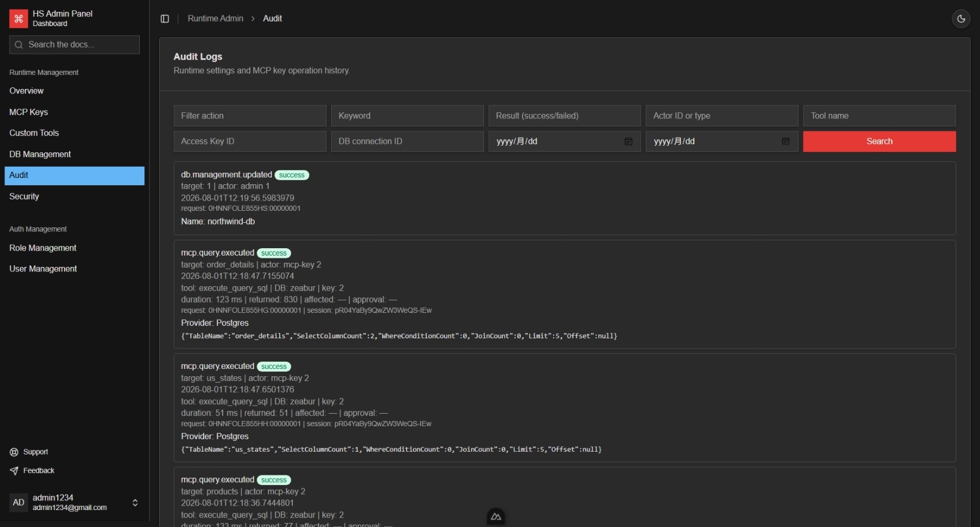The height and width of the screenshot is (527, 980).
Task: Click the Access Key ID field
Action: click(250, 142)
